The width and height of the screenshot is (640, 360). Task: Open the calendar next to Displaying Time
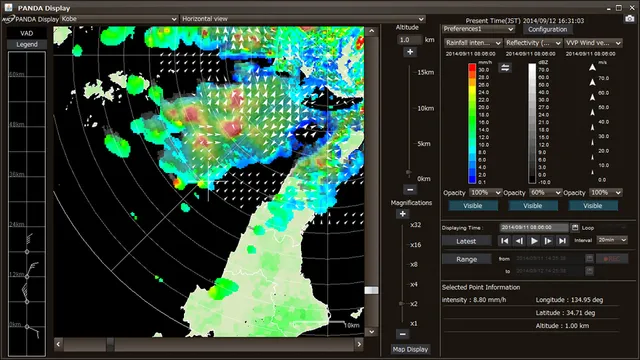575,227
